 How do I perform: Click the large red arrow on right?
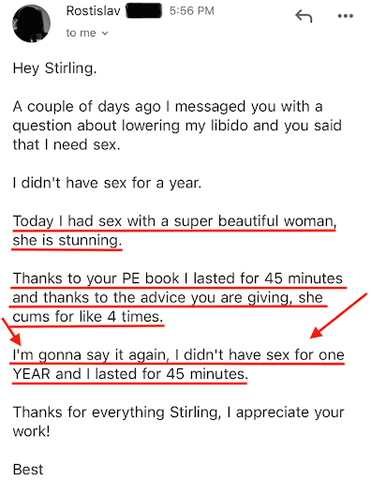[x=339, y=316]
